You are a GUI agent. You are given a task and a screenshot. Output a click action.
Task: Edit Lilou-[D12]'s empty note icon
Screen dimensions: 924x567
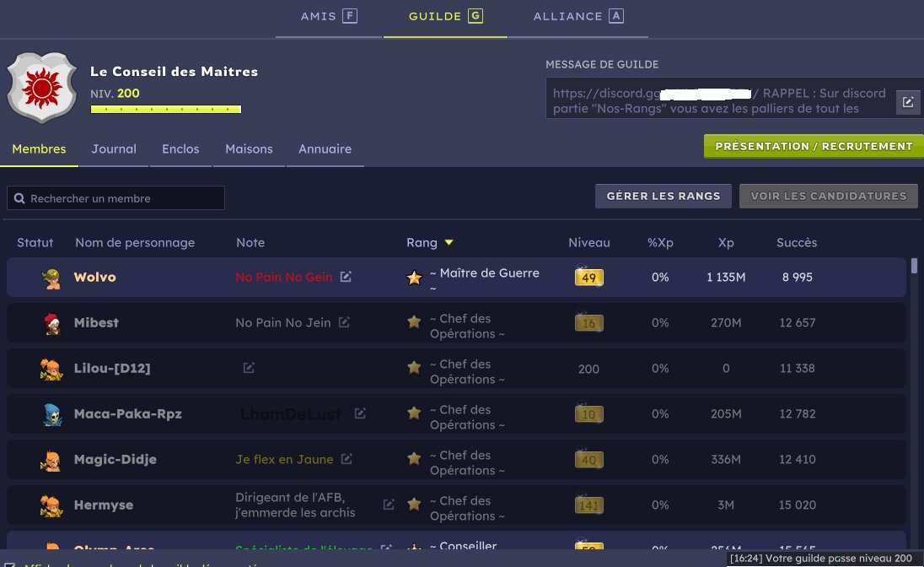click(249, 368)
